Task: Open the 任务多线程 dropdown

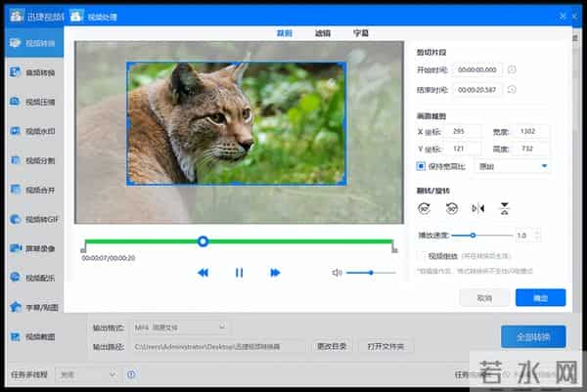Action: click(86, 374)
